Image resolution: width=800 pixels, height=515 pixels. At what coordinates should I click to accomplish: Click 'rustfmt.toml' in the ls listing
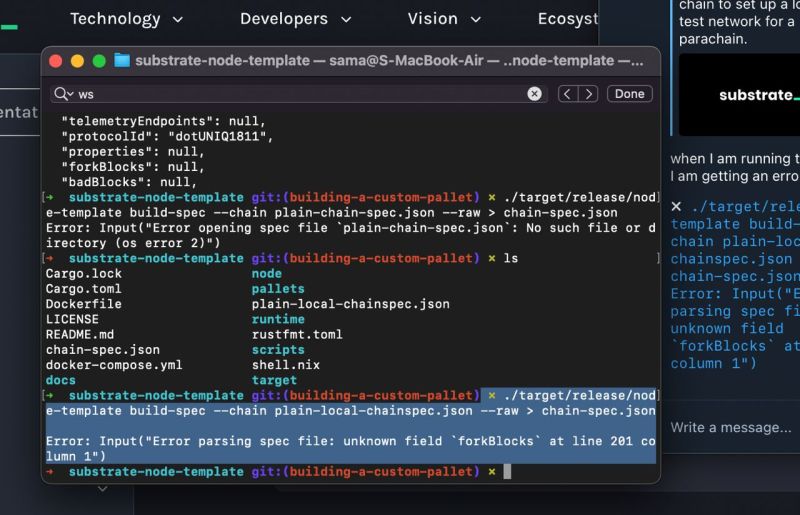click(x=297, y=335)
